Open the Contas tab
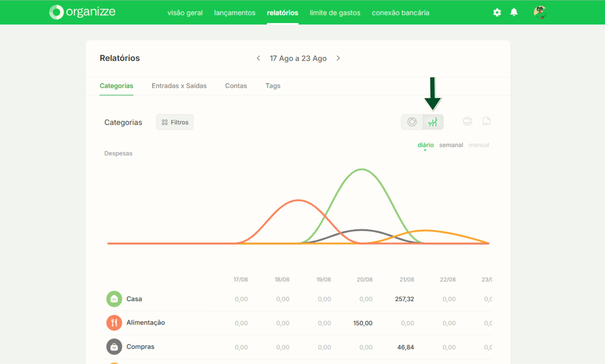Image resolution: width=605 pixels, height=364 pixels. (x=236, y=86)
